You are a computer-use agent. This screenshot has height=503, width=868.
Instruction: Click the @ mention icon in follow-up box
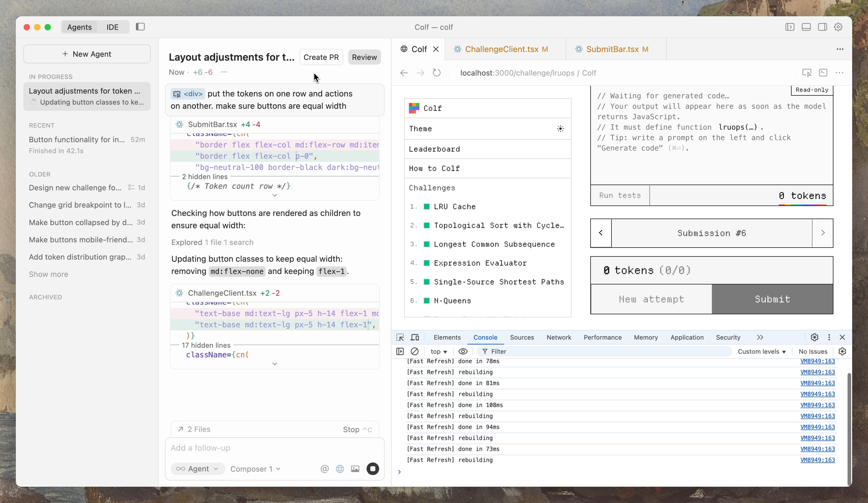point(324,469)
